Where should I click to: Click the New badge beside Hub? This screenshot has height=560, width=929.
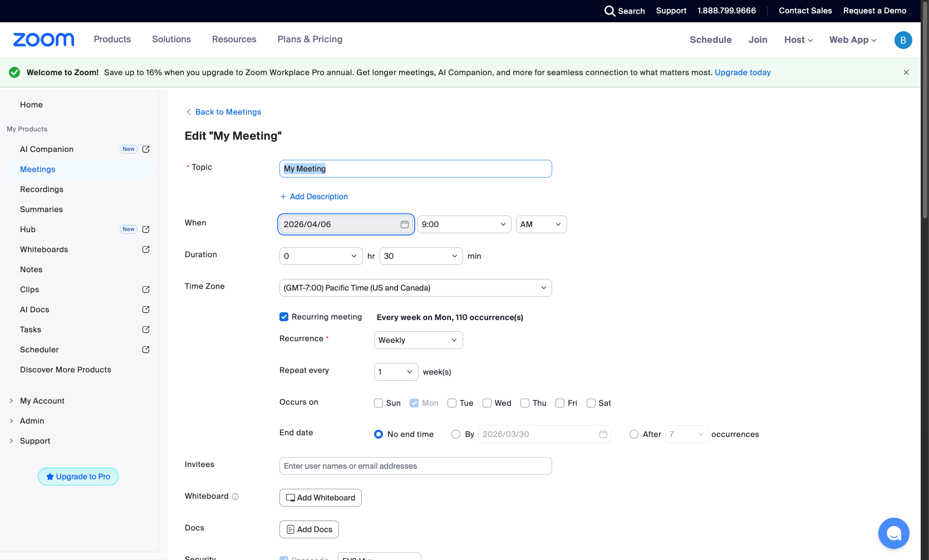point(129,229)
